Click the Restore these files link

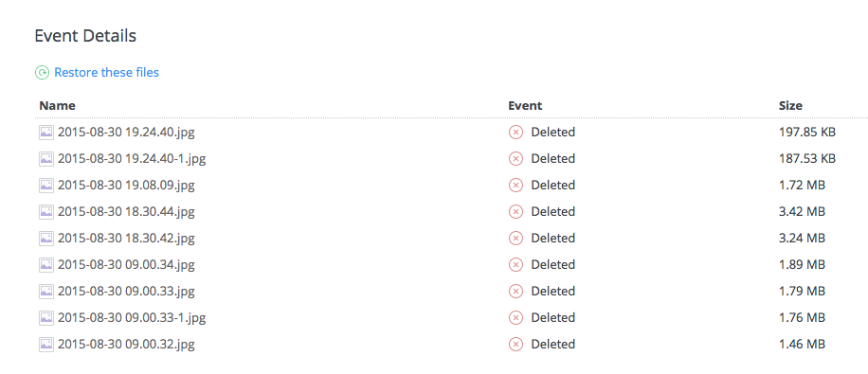pyautogui.click(x=106, y=73)
